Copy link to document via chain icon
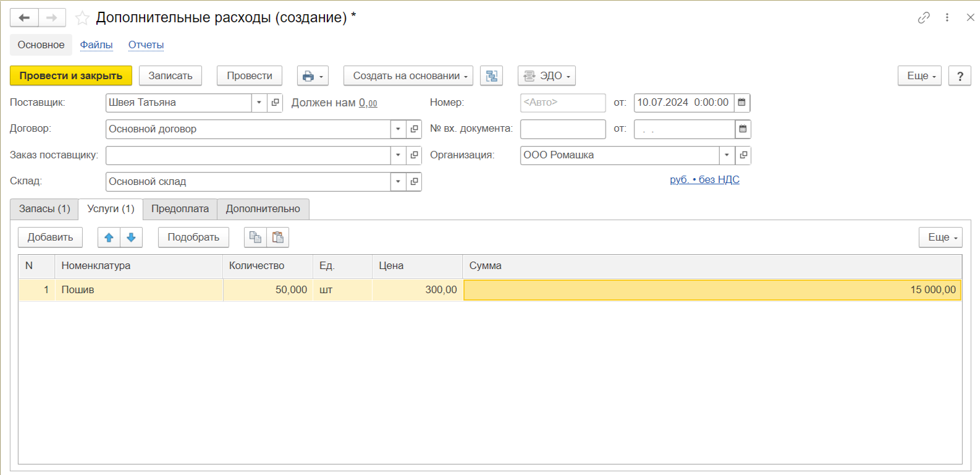The height and width of the screenshot is (475, 980). click(924, 17)
